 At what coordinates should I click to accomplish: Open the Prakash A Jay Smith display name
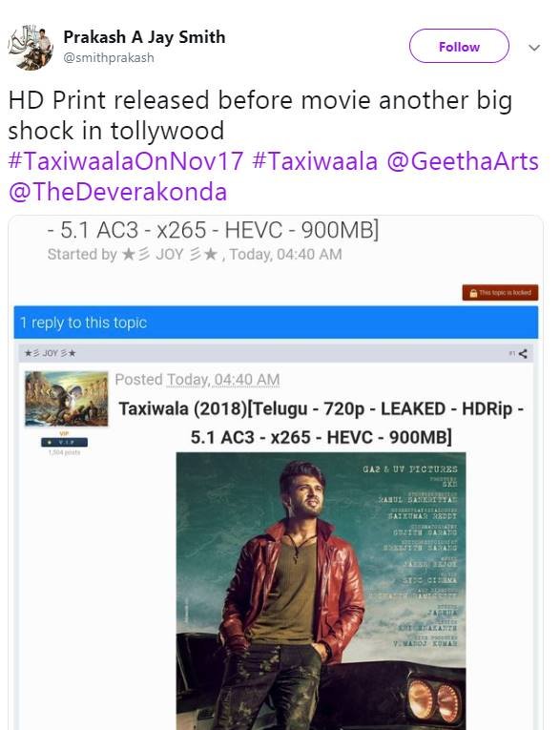(144, 37)
